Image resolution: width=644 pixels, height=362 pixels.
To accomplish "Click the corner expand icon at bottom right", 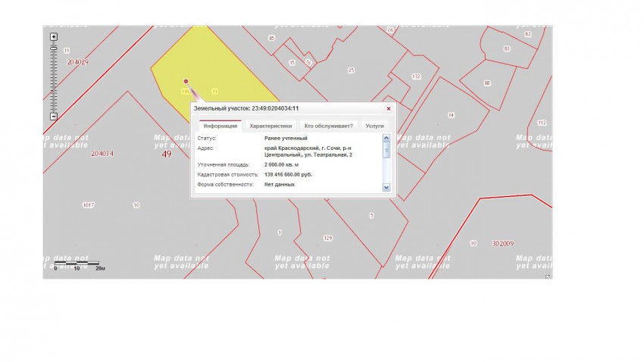I will (x=548, y=276).
